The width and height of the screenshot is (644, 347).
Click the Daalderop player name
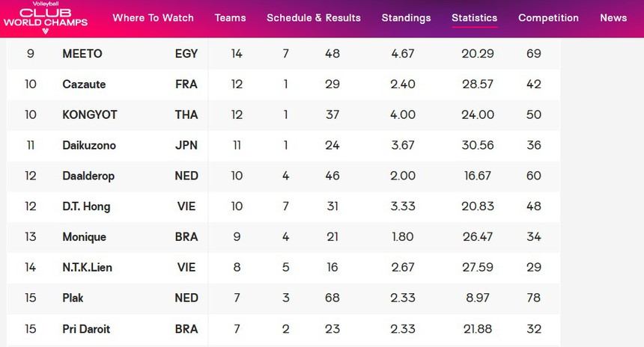89,176
